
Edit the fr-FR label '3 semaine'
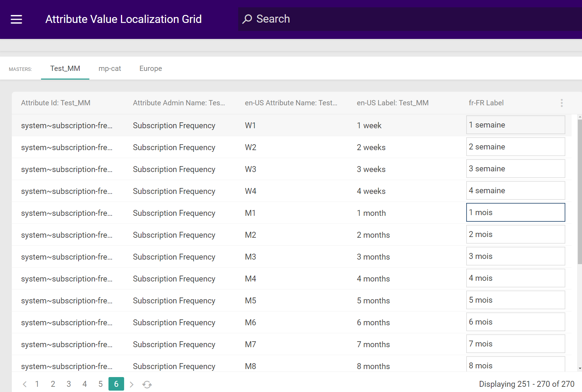tap(516, 169)
